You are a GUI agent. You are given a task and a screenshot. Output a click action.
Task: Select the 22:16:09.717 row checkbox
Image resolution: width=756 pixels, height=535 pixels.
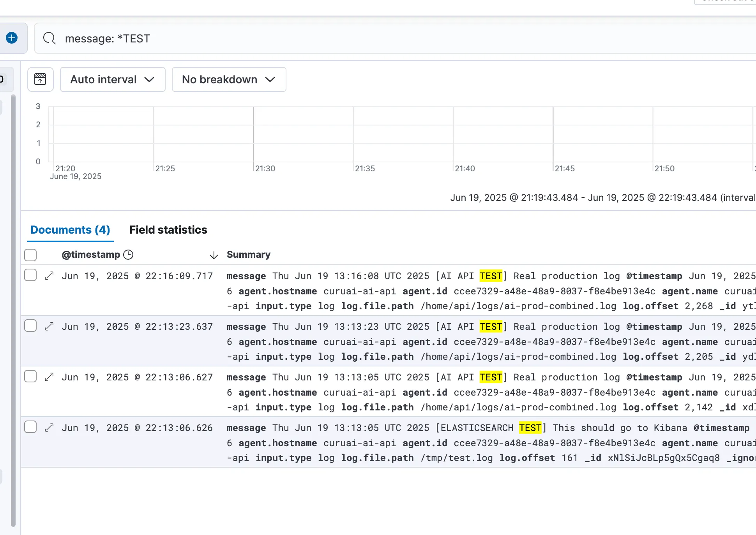[30, 275]
